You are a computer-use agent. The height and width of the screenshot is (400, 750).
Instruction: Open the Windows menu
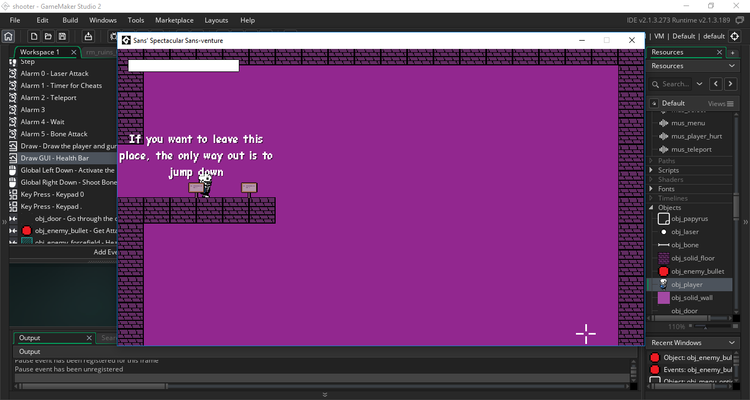103,20
